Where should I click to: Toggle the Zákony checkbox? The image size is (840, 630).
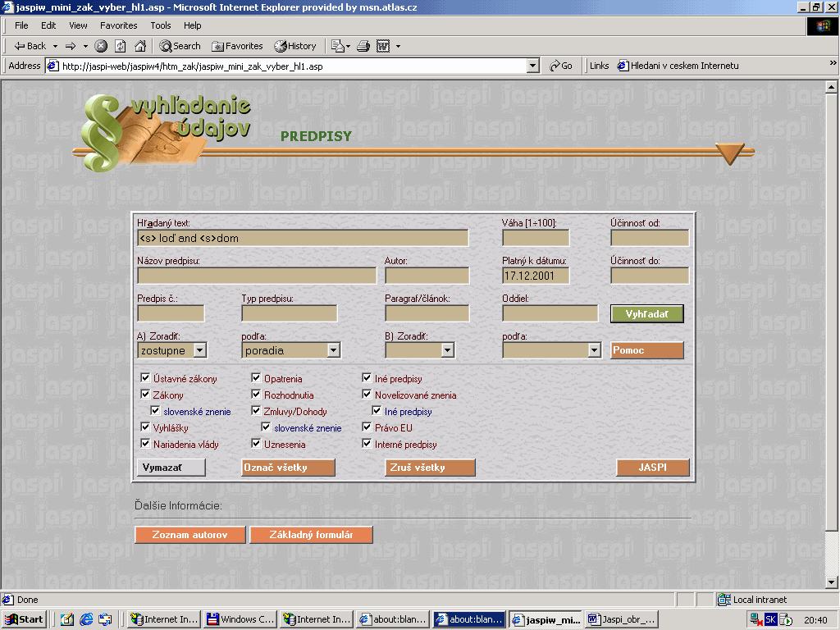click(145, 395)
